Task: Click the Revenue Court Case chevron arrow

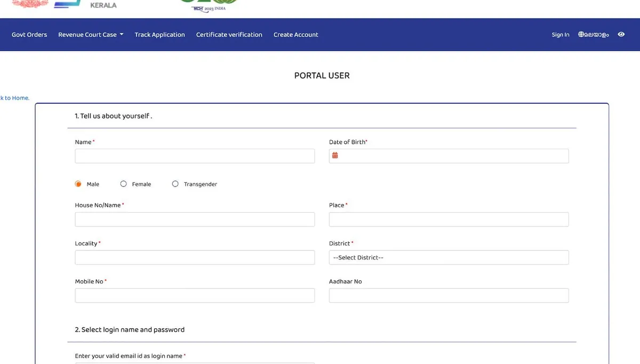Action: point(122,34)
